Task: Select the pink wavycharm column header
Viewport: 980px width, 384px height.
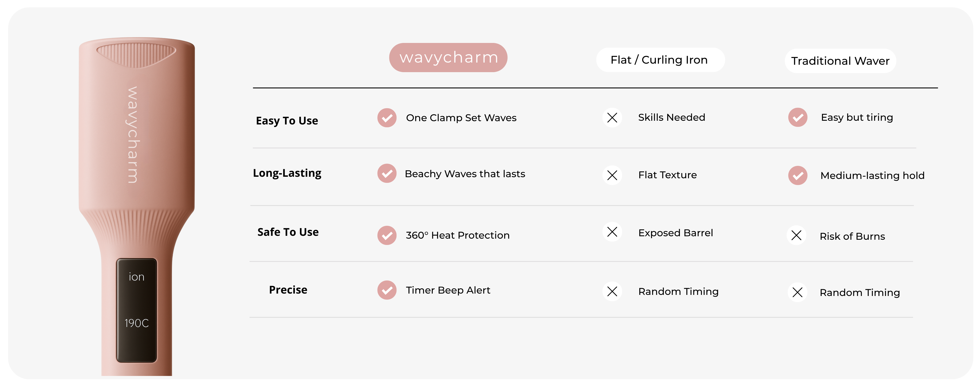Action: pyautogui.click(x=448, y=58)
